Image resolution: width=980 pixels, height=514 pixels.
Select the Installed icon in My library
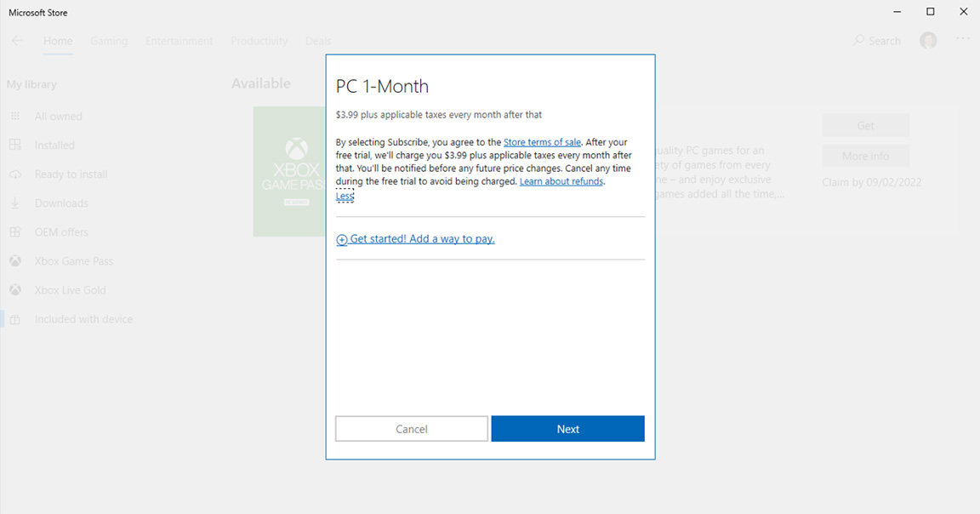(x=15, y=145)
